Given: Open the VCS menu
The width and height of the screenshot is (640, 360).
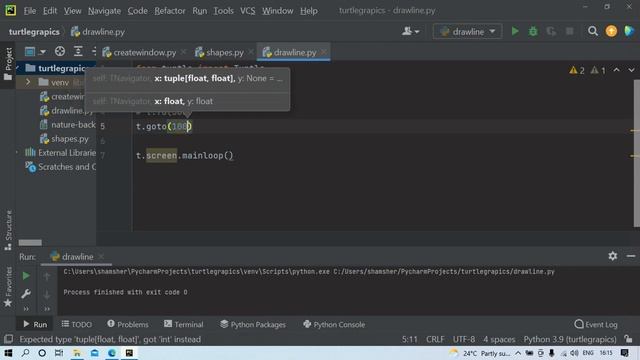Looking at the screenshot, I should [x=247, y=11].
